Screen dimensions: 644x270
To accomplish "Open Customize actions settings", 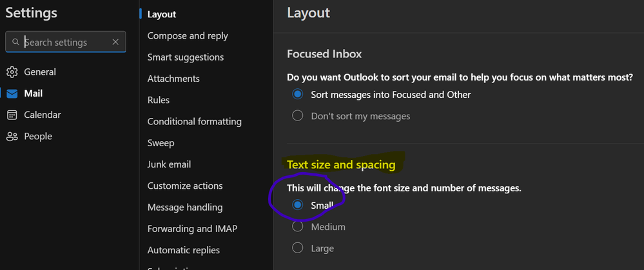I will (185, 186).
